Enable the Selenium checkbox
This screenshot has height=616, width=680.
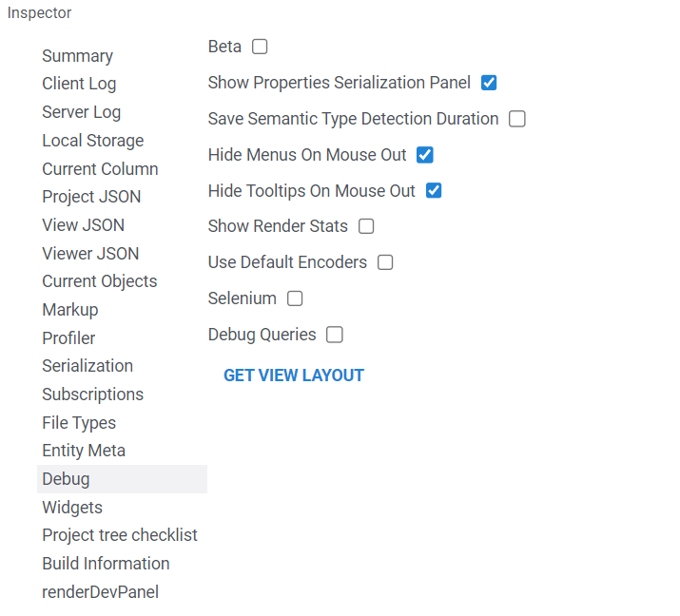pyautogui.click(x=295, y=298)
